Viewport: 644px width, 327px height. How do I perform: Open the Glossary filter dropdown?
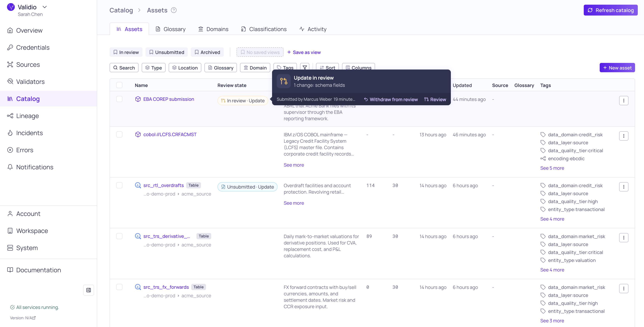coord(221,68)
